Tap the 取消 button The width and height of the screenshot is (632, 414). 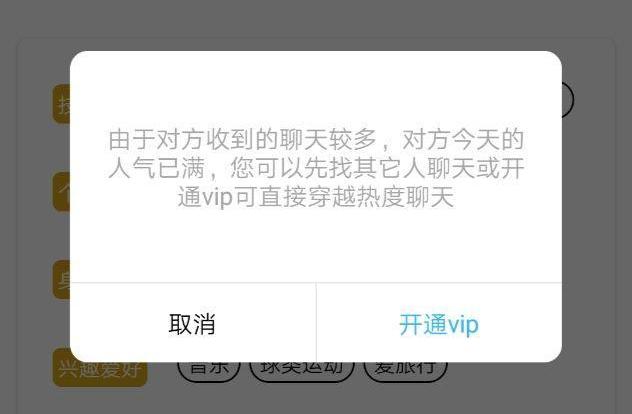(x=193, y=324)
